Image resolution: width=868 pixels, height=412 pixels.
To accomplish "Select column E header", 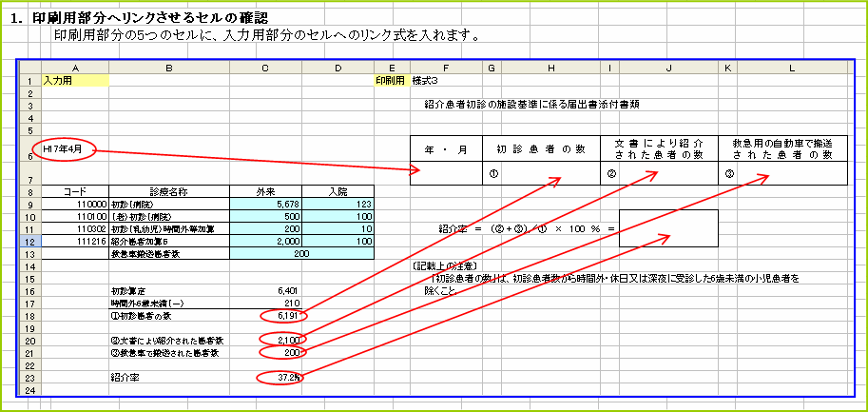I will tap(392, 69).
